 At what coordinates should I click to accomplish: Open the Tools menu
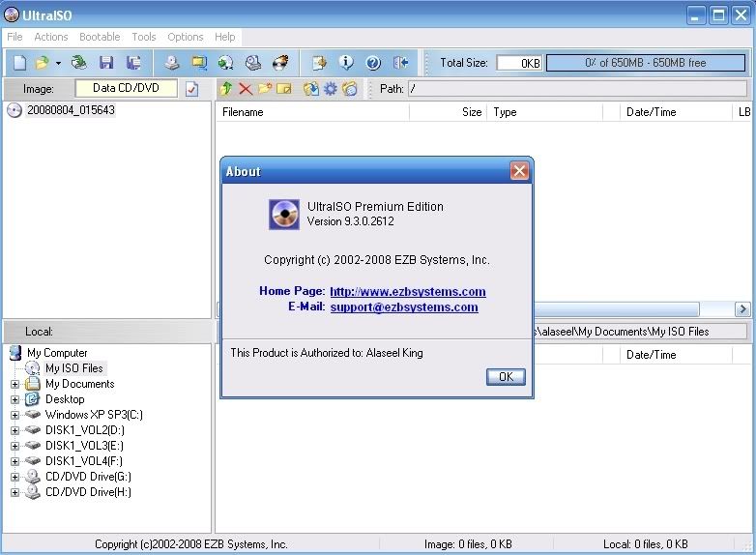(144, 37)
